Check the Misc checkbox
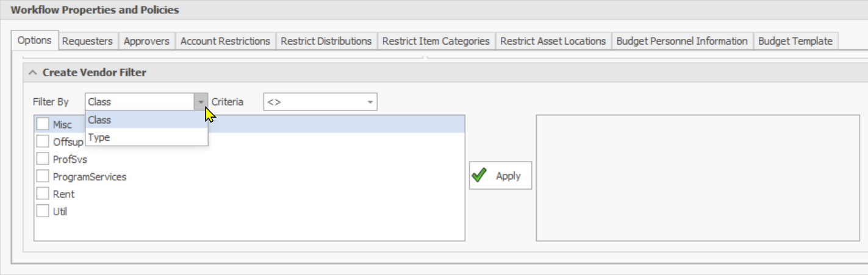Screen dimensions: 868x275 click(x=43, y=124)
